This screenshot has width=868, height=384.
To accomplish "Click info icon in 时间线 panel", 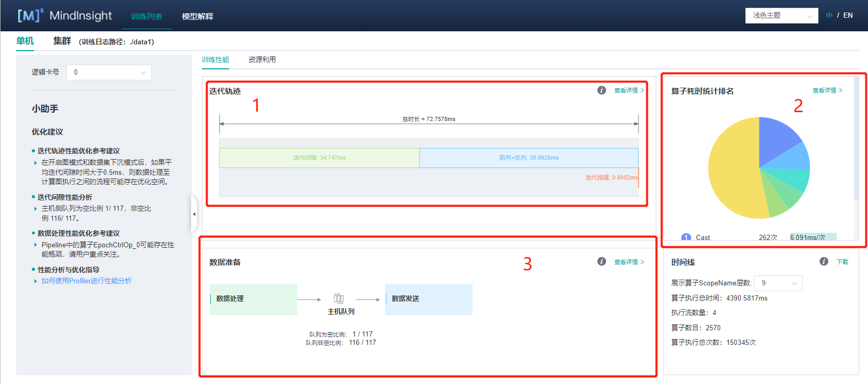I will point(824,261).
